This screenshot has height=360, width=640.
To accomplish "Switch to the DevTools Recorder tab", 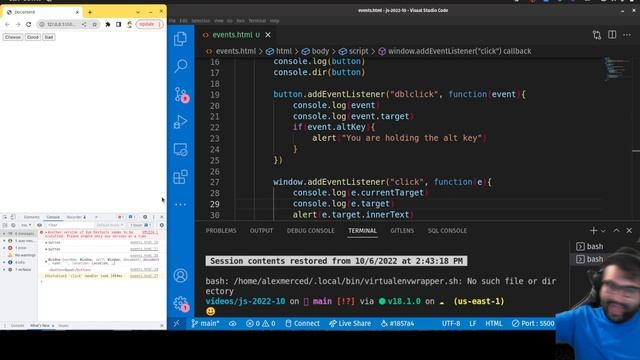I will coord(76,217).
